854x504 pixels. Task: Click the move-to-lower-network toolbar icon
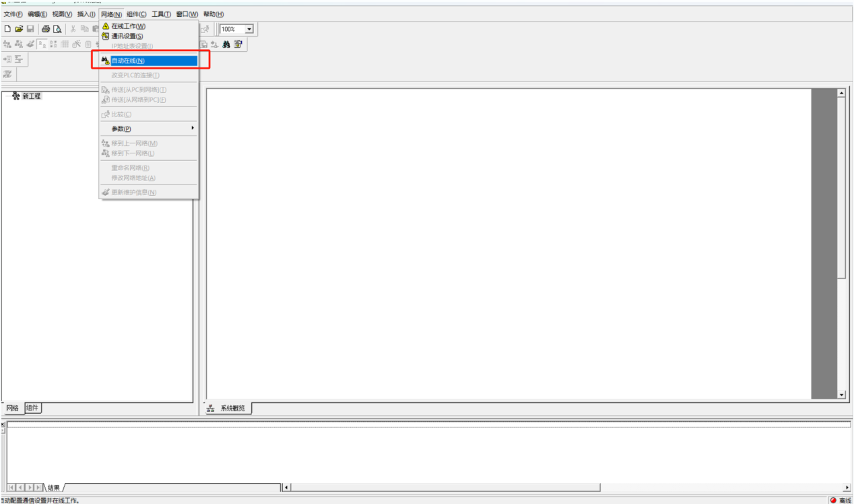click(19, 44)
